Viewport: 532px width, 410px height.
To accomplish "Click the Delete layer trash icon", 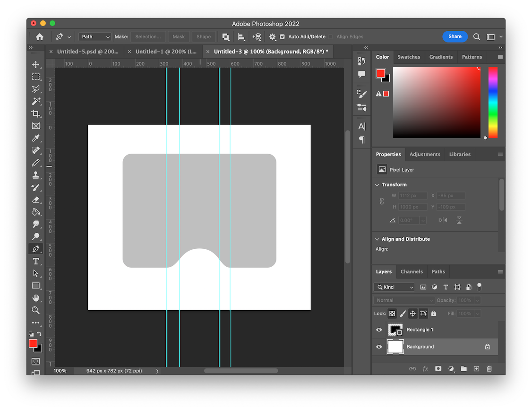I will (489, 368).
